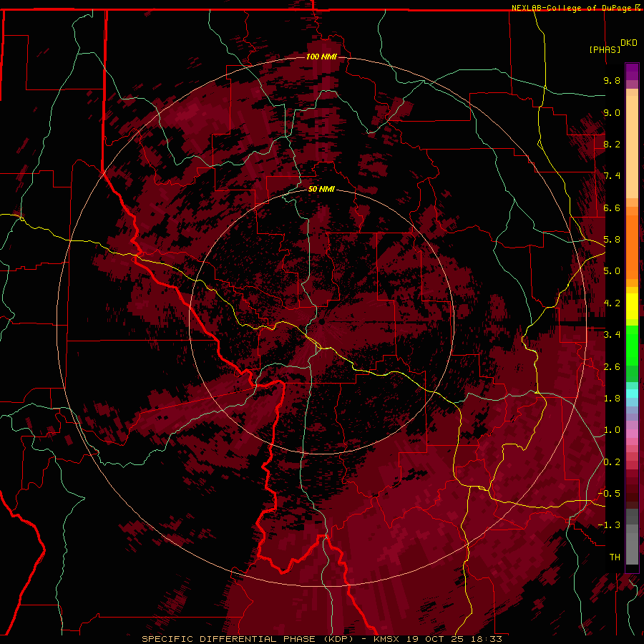
Task: Click the DKD product code label
Action: [x=629, y=43]
